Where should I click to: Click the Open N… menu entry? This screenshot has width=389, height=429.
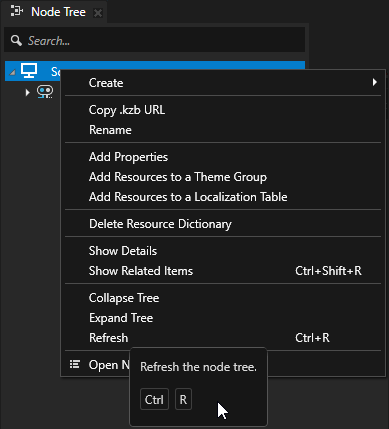click(109, 365)
